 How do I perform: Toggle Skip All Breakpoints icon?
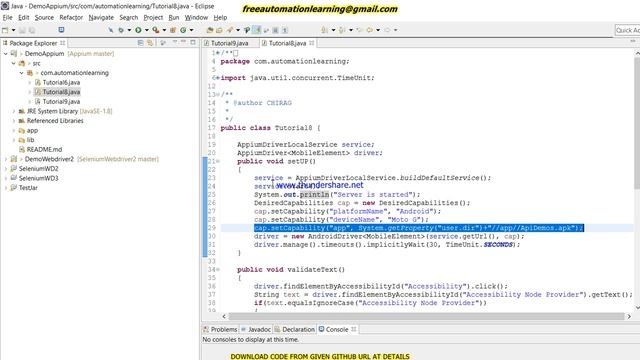coord(111,30)
